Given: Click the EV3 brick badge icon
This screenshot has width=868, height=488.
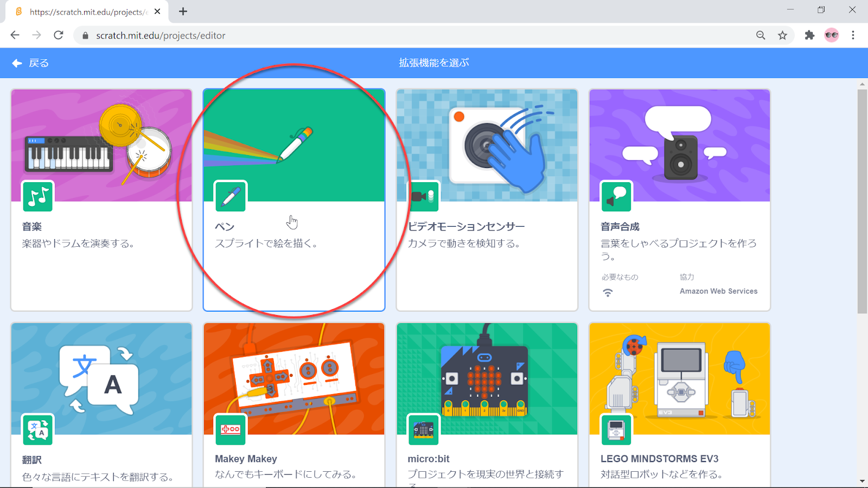Looking at the screenshot, I should 616,430.
